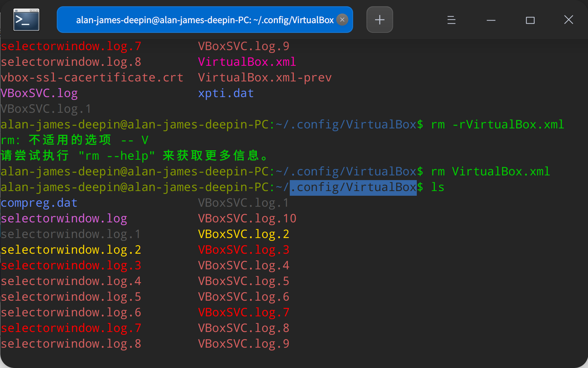588x368 pixels.
Task: Click the pink VirtualBox.xml file name
Action: point(247,62)
